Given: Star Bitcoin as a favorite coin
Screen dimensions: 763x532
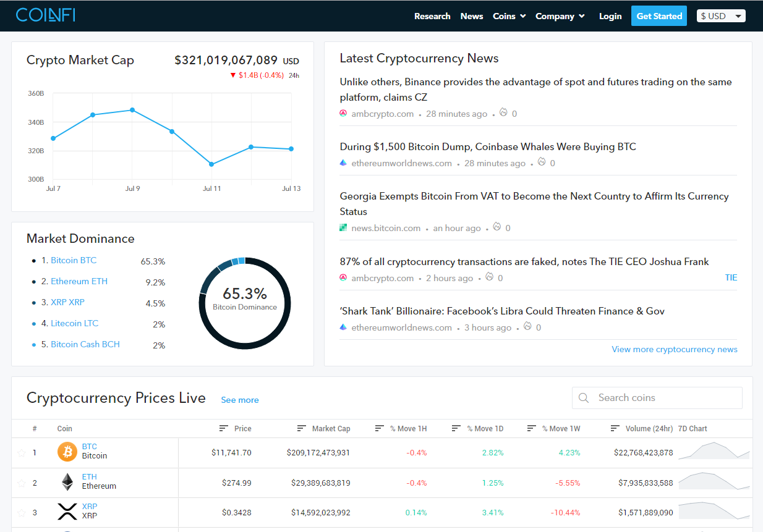Looking at the screenshot, I should (x=22, y=453).
